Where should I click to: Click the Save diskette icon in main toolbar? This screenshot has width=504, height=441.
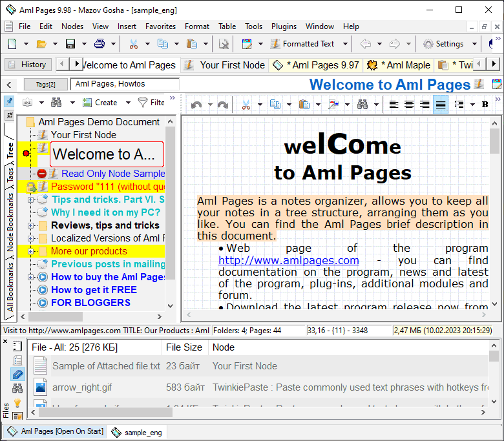click(x=70, y=44)
